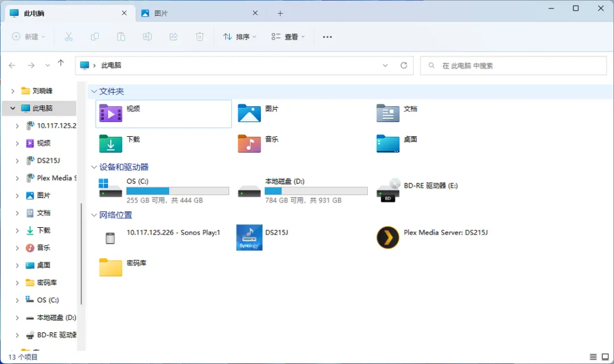The image size is (614, 364).
Task: Select the 视频 folder in main pane
Action: (164, 114)
